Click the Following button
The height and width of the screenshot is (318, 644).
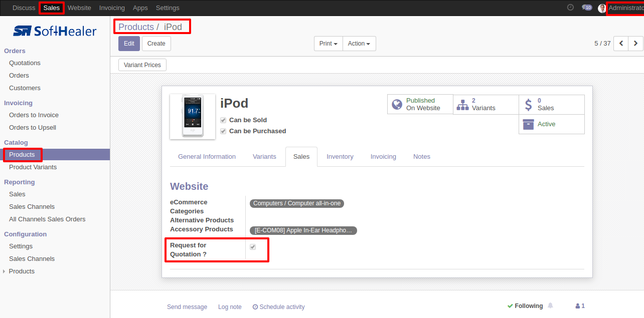point(525,306)
